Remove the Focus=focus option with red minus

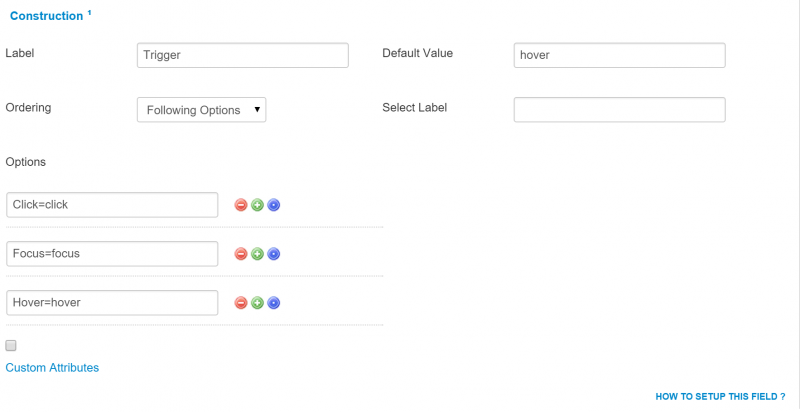[x=241, y=254]
